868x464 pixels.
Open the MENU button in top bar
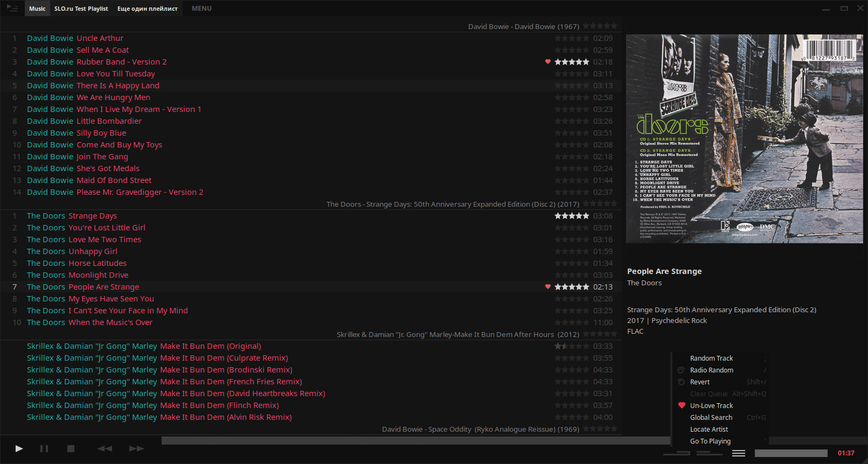point(202,9)
